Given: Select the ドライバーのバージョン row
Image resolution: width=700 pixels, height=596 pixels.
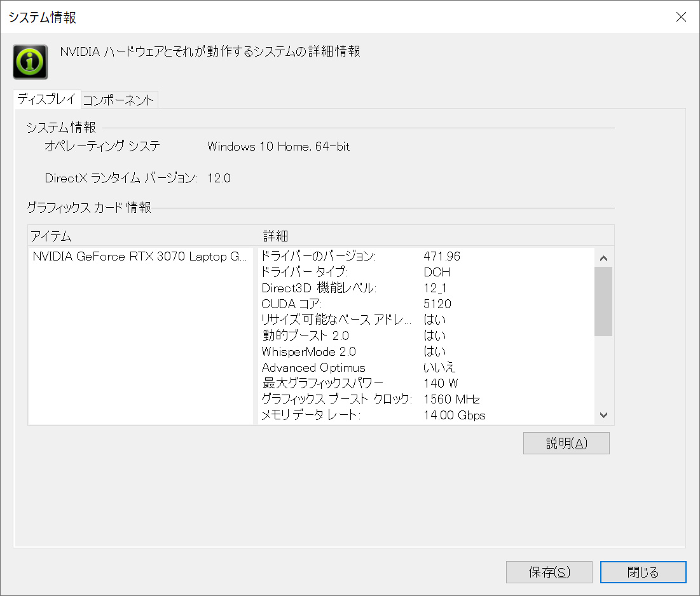Looking at the screenshot, I should coord(427,256).
